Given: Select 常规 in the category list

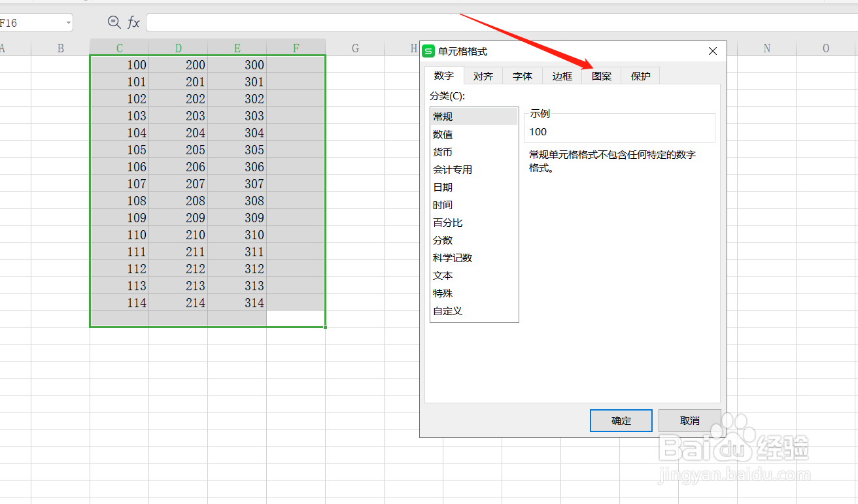Looking at the screenshot, I should click(x=474, y=116).
